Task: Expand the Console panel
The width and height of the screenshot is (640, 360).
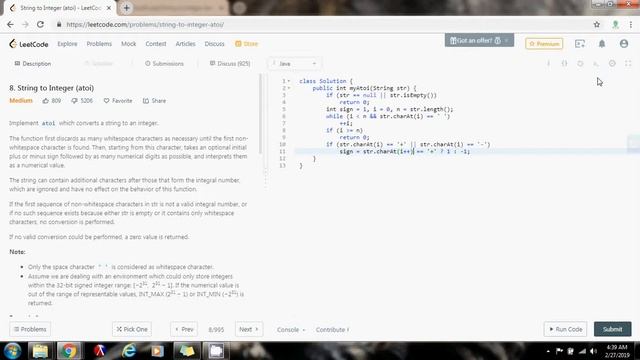Action: (291, 329)
